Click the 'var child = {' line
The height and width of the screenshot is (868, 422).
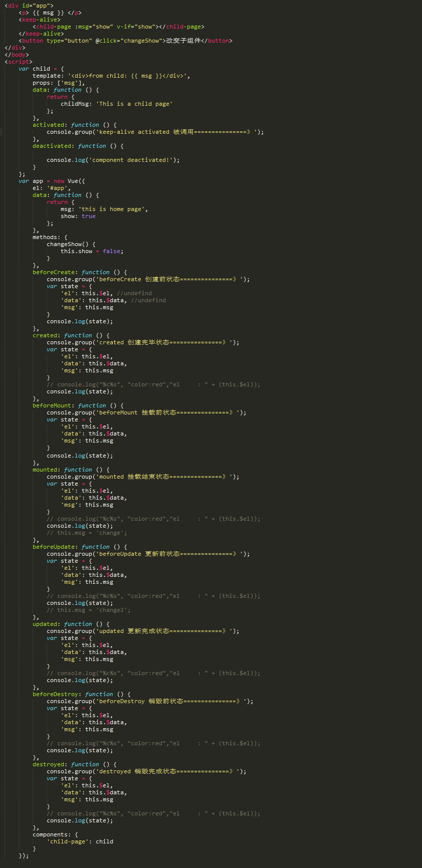(41, 69)
